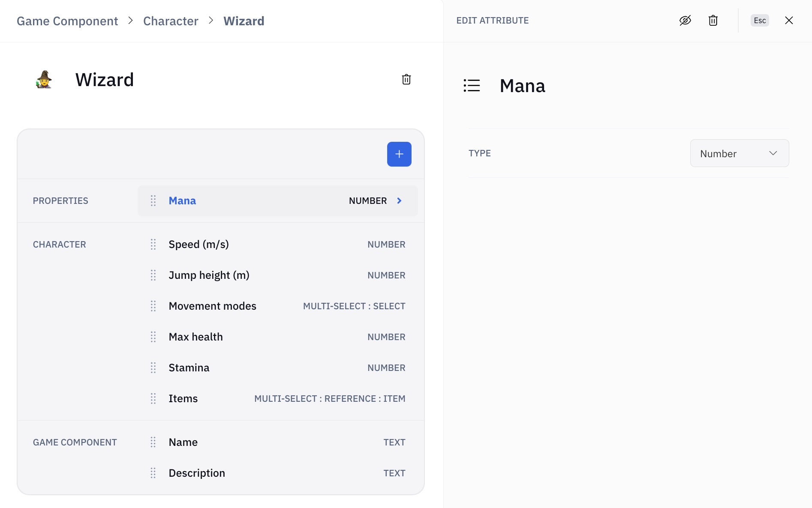Add a new property with the blue plus button
The width and height of the screenshot is (812, 508).
pos(399,154)
